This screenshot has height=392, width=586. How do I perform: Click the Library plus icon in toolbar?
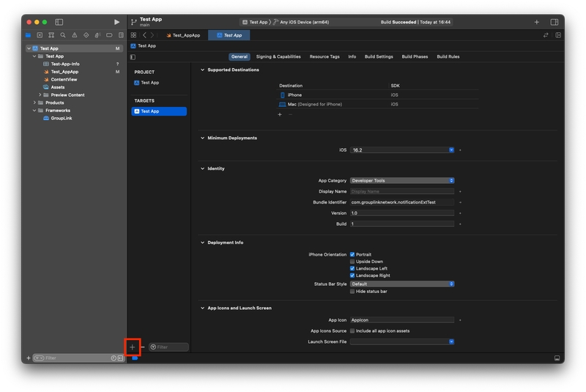click(x=536, y=22)
